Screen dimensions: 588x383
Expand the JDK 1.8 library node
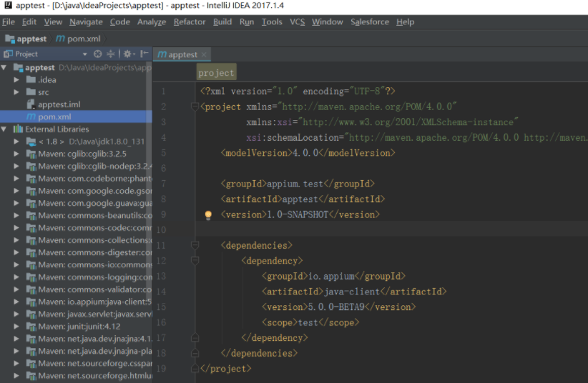16,141
